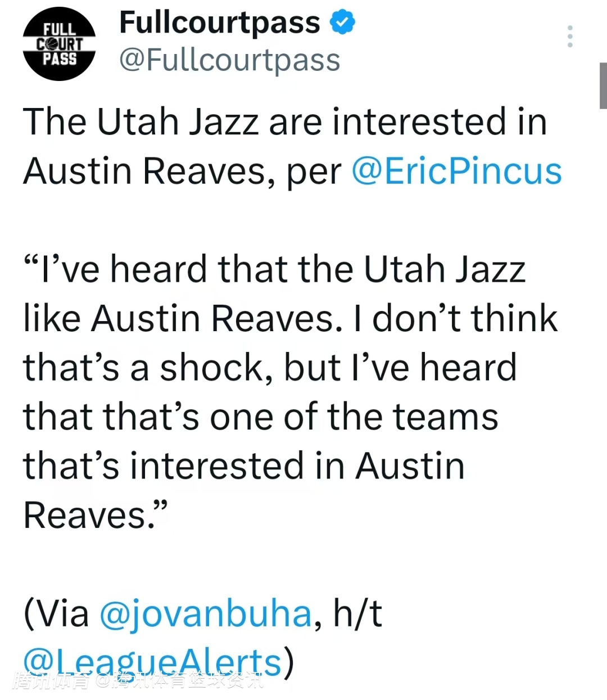Click the scrollbar thumb on right edge
Image resolution: width=607 pixels, height=700 pixels.
[603, 85]
